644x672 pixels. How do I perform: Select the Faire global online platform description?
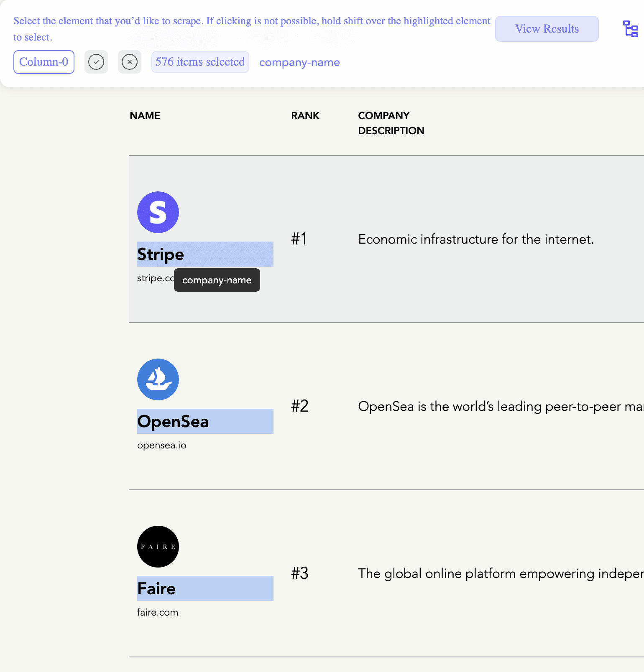(x=501, y=574)
